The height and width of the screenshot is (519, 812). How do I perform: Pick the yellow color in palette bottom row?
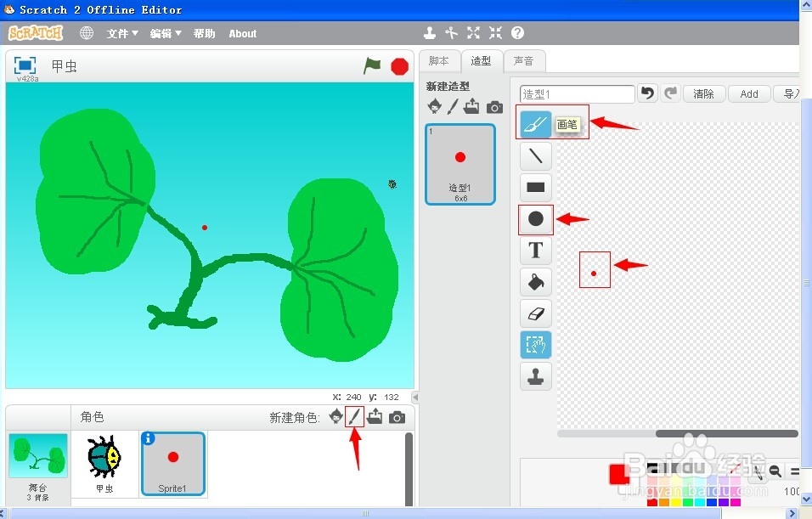point(676,501)
